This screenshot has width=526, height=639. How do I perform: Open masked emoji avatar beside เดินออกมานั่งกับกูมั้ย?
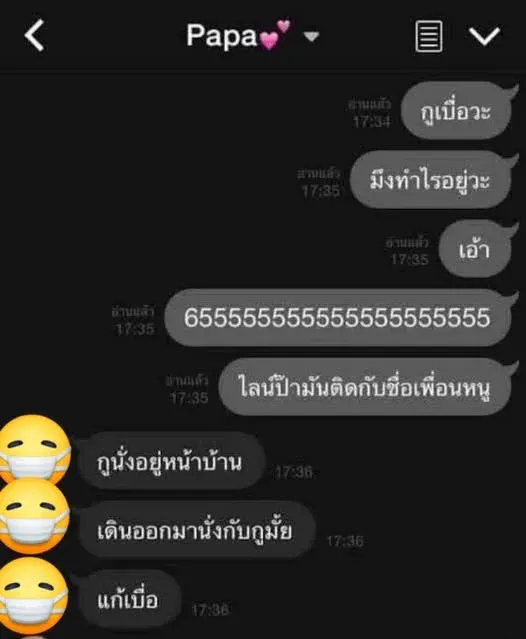(x=35, y=517)
